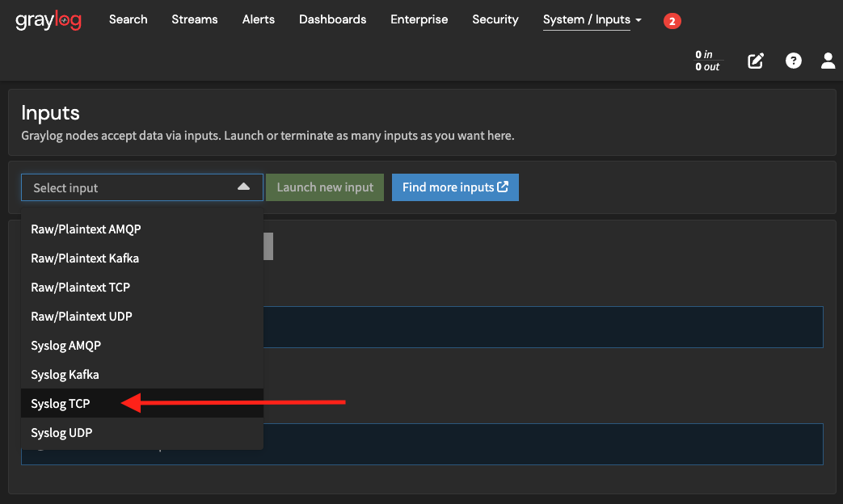Select Syslog UDP input type

(x=142, y=432)
